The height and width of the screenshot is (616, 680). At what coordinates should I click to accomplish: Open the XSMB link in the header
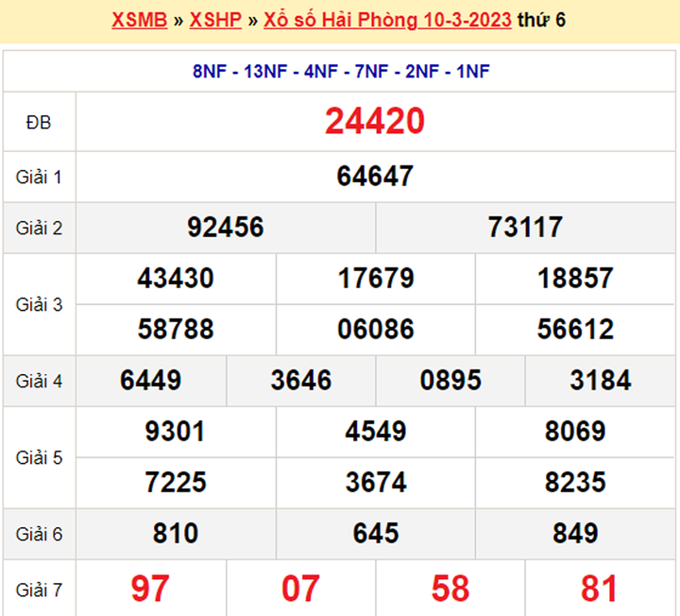pyautogui.click(x=140, y=20)
